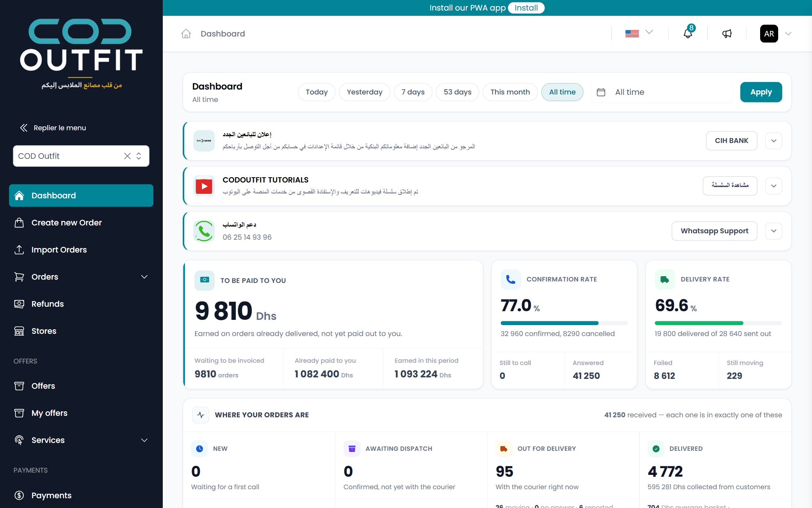Viewport: 812px width, 508px height.
Task: Click the calendar icon in date field
Action: 601,92
